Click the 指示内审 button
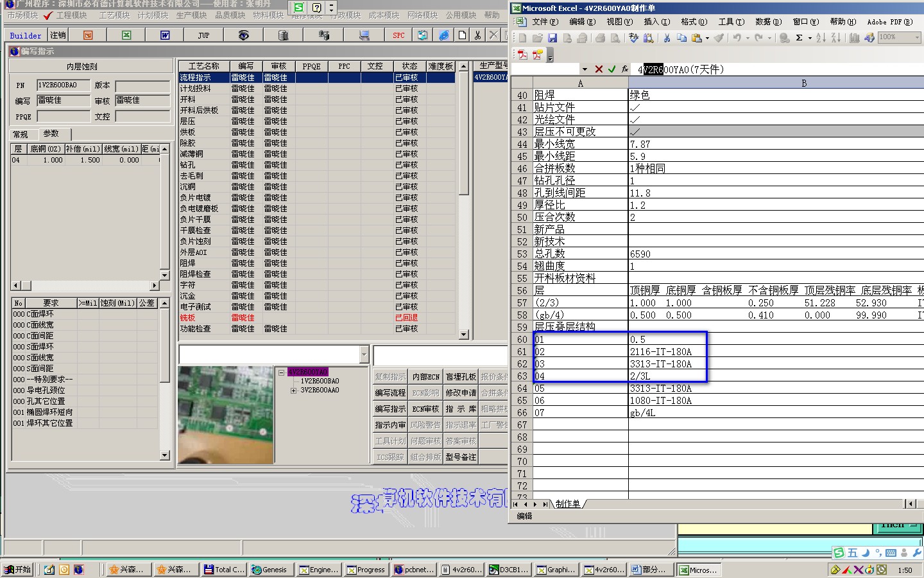Viewport: 924px width, 578px height. tap(390, 425)
